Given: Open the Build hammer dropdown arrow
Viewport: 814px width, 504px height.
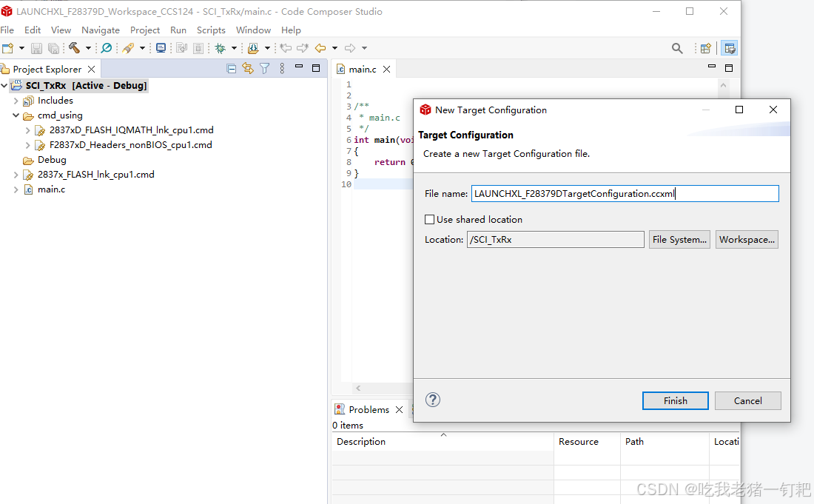Looking at the screenshot, I should (x=88, y=48).
